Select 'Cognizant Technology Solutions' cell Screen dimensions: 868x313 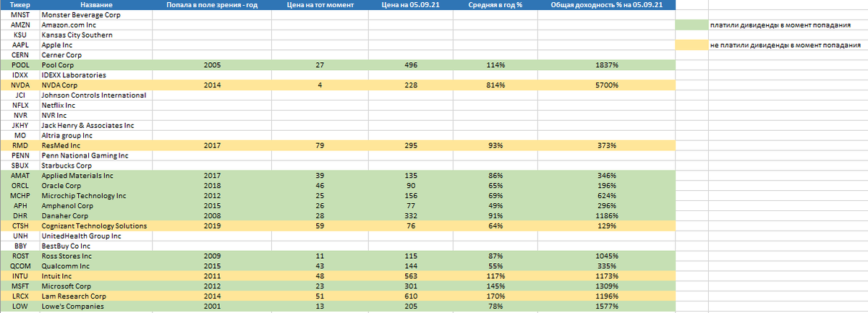coord(96,226)
